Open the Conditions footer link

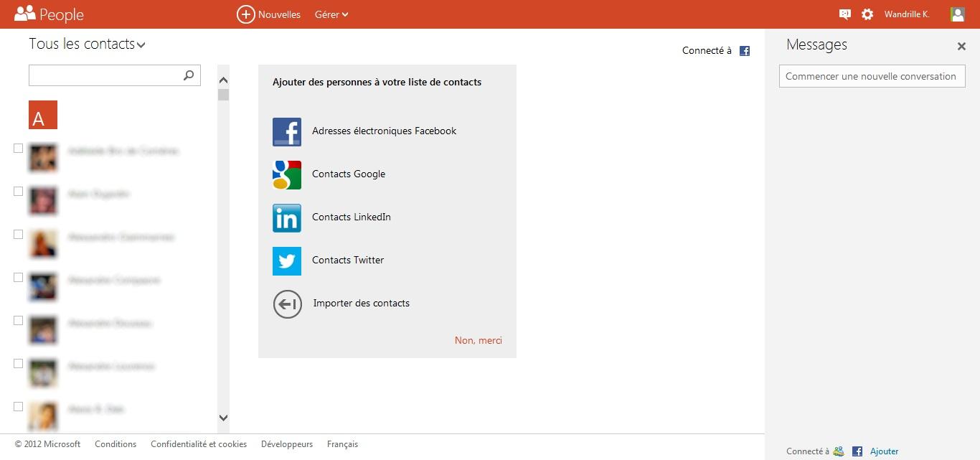click(116, 444)
